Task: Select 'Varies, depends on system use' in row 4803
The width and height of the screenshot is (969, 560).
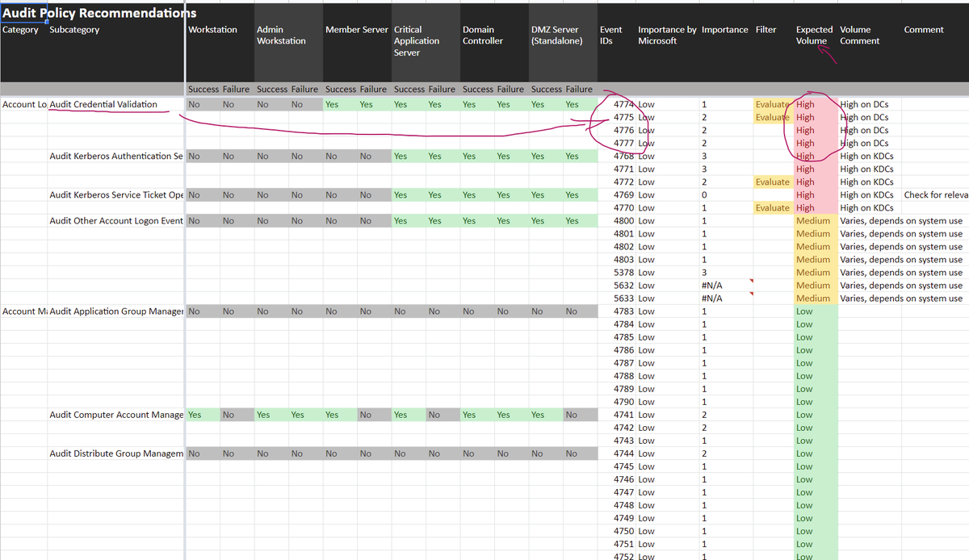Action: click(x=901, y=259)
